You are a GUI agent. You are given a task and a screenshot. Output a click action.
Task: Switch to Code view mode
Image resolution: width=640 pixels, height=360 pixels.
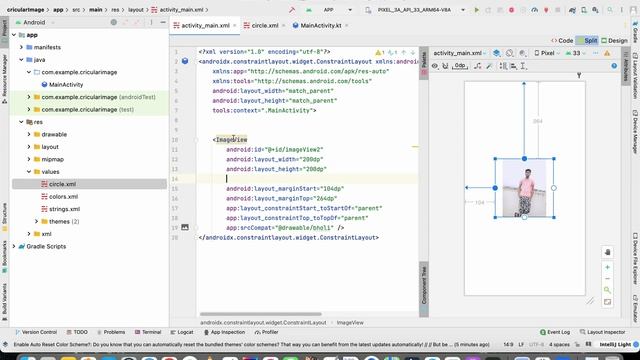tap(562, 40)
